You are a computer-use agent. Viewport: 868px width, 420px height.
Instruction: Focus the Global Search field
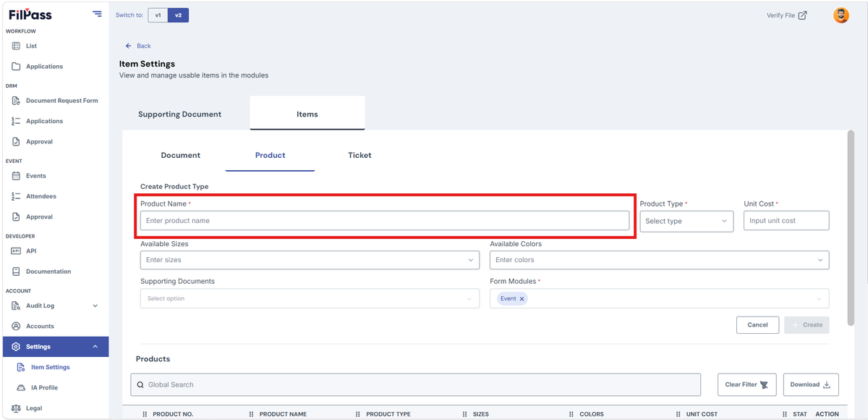point(416,385)
